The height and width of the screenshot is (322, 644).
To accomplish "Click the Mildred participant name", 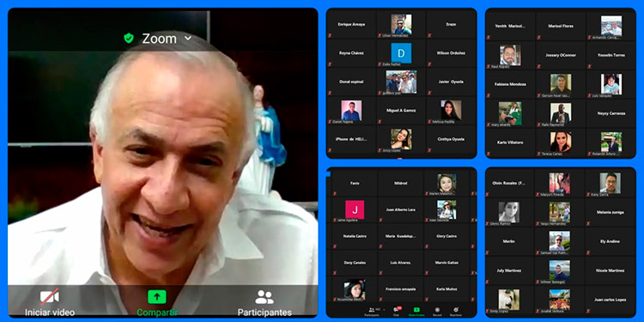I will coord(400,183).
